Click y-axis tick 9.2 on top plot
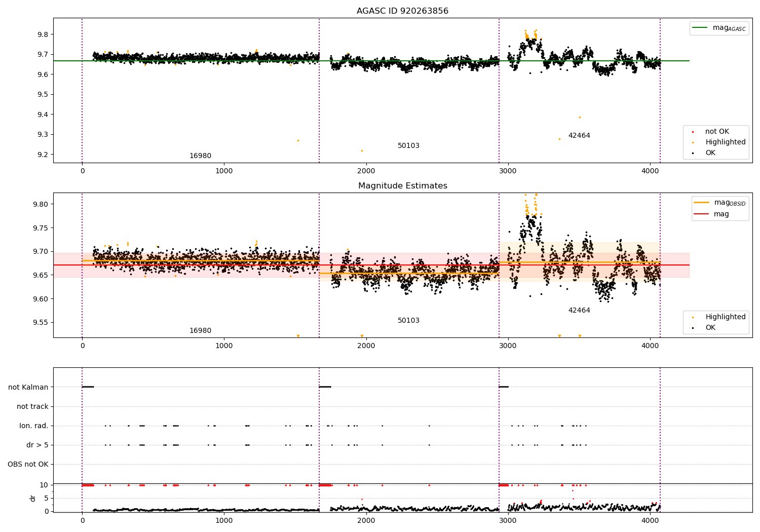This screenshot has height=532, width=760. tap(42, 155)
